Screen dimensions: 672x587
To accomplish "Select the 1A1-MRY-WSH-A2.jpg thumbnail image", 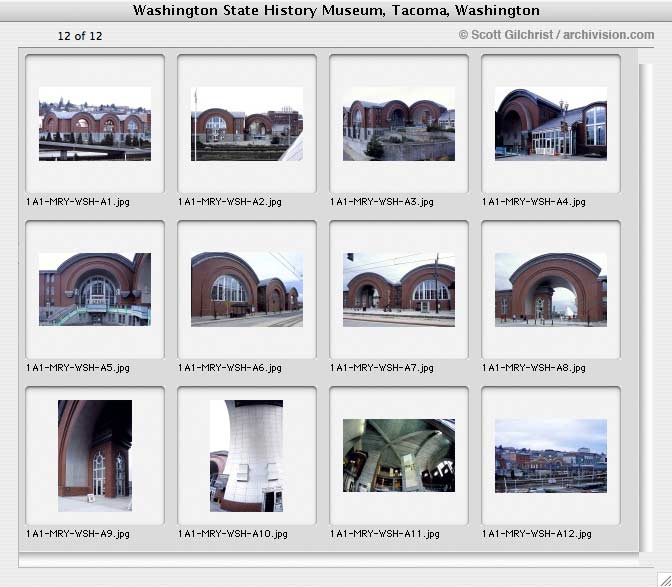I will [247, 124].
